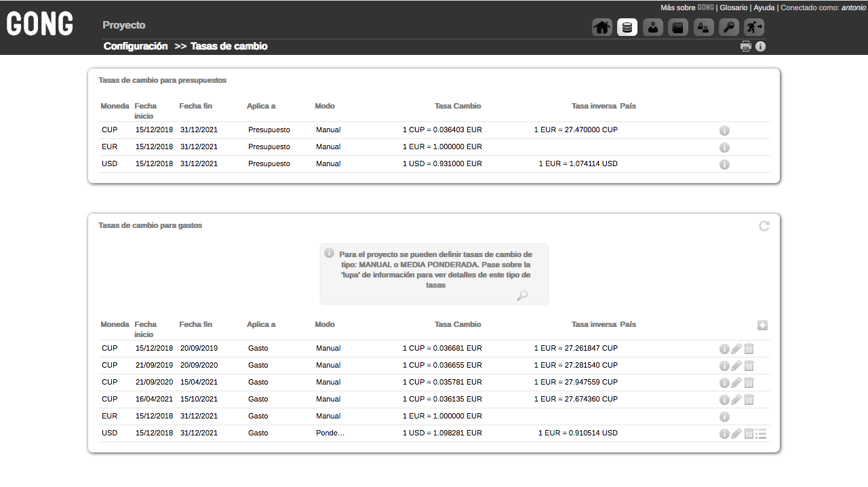
Task: Edit the CUP rate starting 21/09/2019
Action: coord(736,366)
